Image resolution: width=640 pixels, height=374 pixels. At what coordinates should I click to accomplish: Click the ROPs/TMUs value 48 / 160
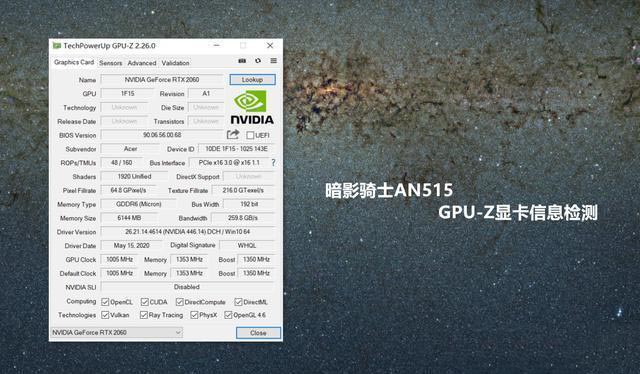122,163
